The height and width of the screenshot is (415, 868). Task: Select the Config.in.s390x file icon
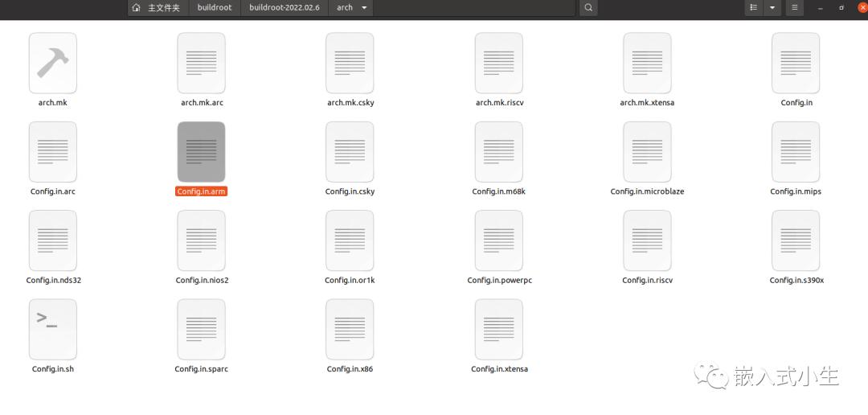tap(796, 240)
